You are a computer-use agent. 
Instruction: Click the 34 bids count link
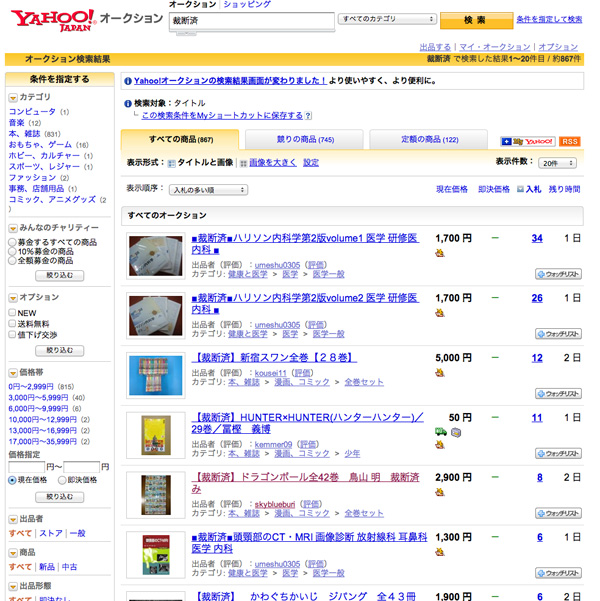[x=537, y=238]
